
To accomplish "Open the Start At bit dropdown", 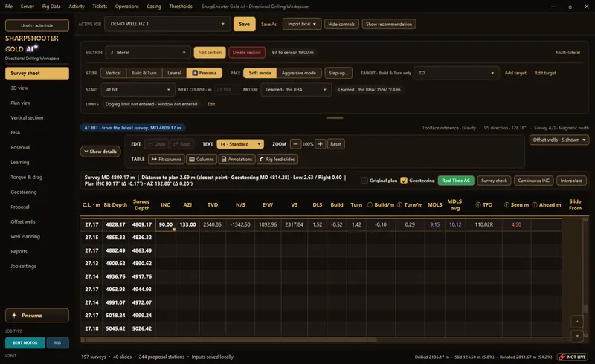I will [138, 89].
